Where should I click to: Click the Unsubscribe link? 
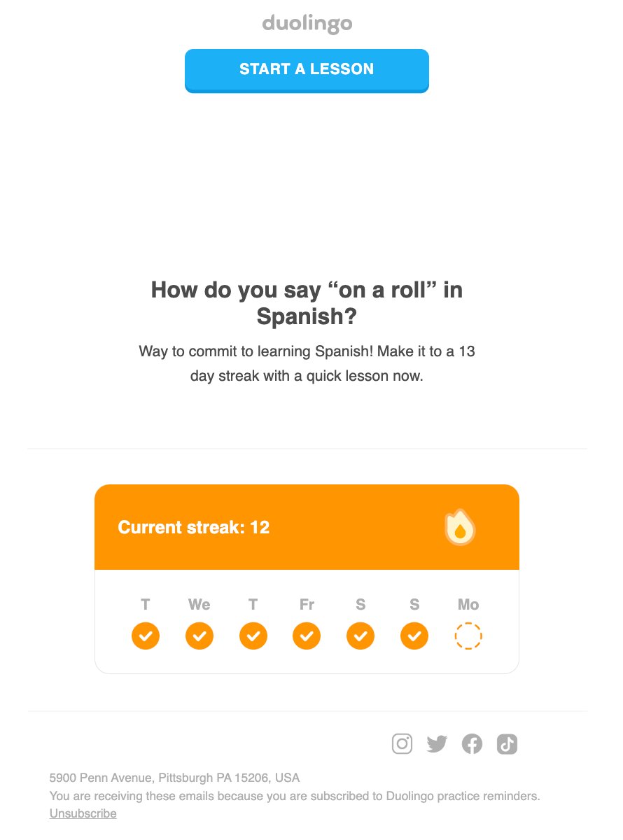click(83, 813)
